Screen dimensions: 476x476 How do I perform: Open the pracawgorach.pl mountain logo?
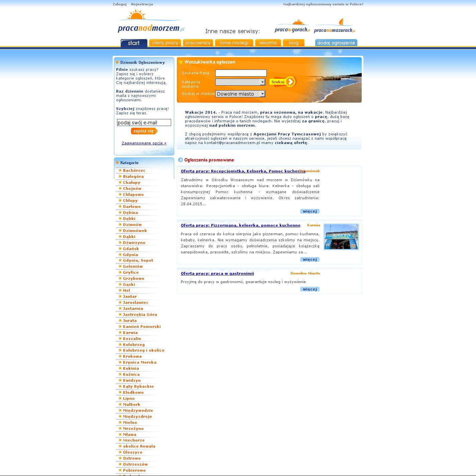click(292, 27)
